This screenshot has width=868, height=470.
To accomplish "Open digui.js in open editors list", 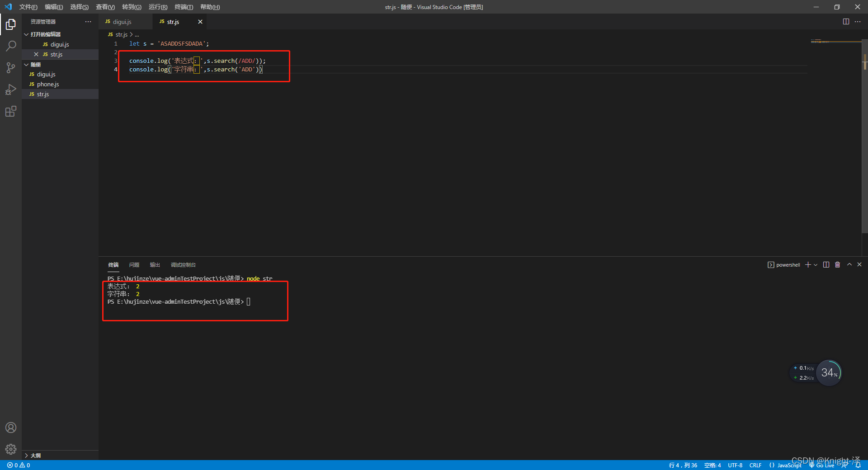I will click(x=60, y=44).
